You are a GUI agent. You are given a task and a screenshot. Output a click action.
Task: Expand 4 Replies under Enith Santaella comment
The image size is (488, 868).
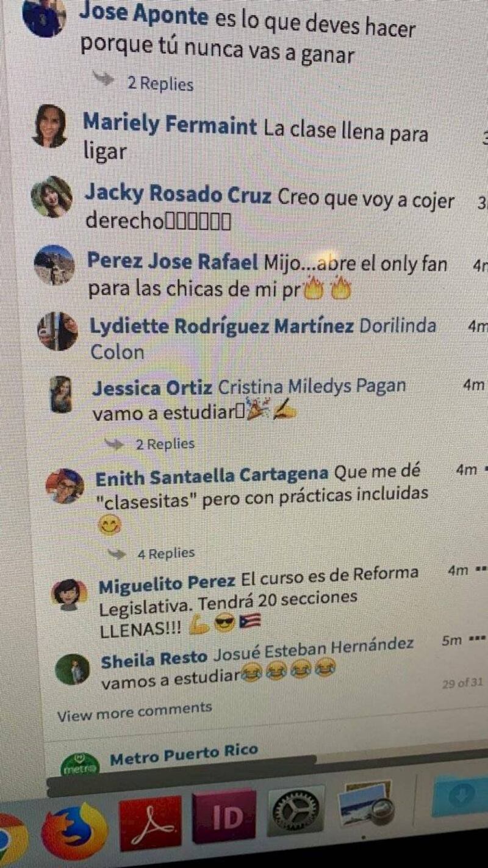(x=165, y=554)
